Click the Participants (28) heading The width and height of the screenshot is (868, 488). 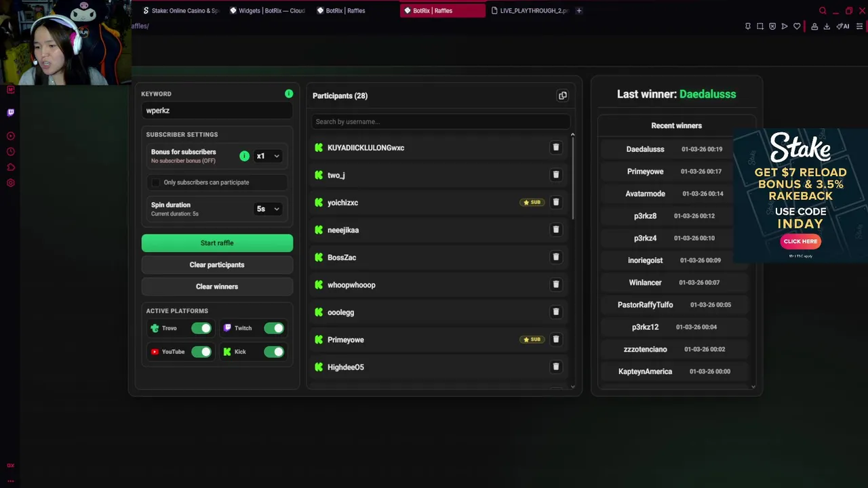coord(340,96)
